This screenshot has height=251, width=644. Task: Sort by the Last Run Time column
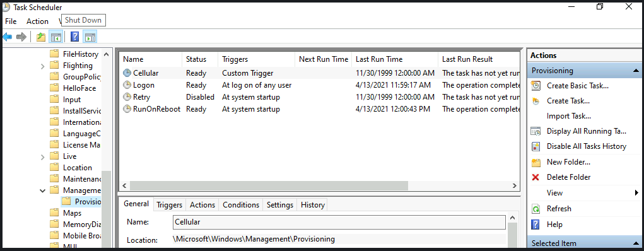(x=395, y=59)
